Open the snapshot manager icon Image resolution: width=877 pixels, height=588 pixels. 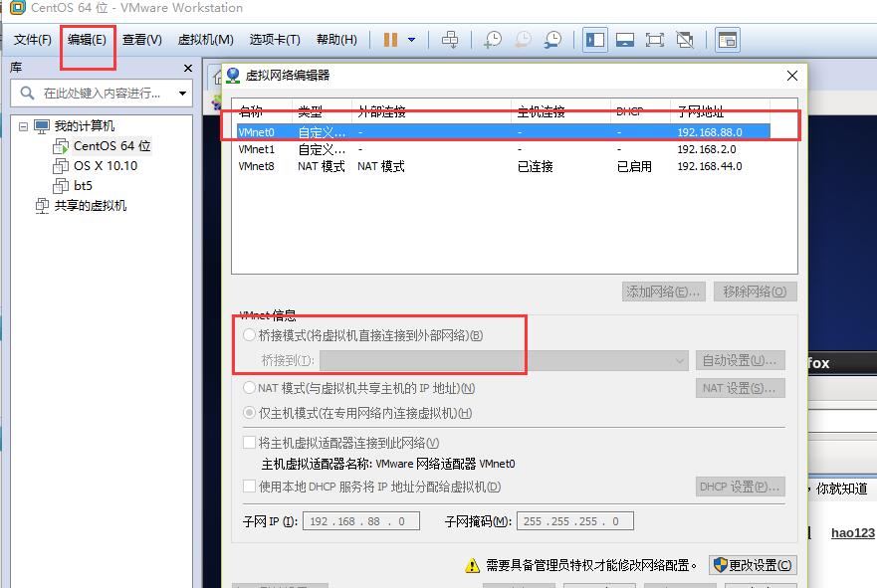[552, 40]
